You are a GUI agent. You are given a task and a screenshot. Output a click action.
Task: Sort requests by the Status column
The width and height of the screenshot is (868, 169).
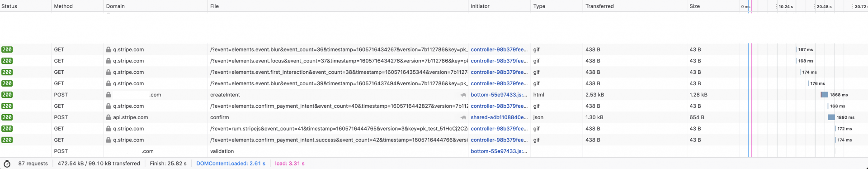[25, 6]
